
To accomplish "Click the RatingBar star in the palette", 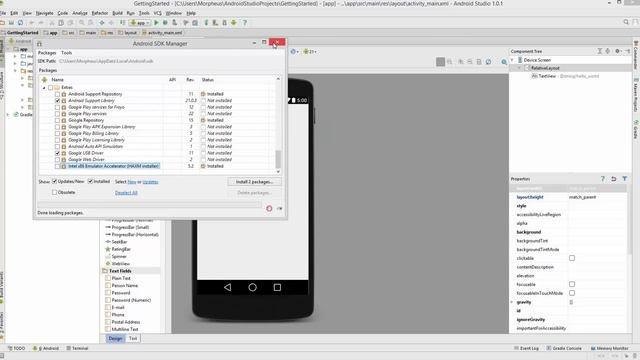I will [108, 249].
